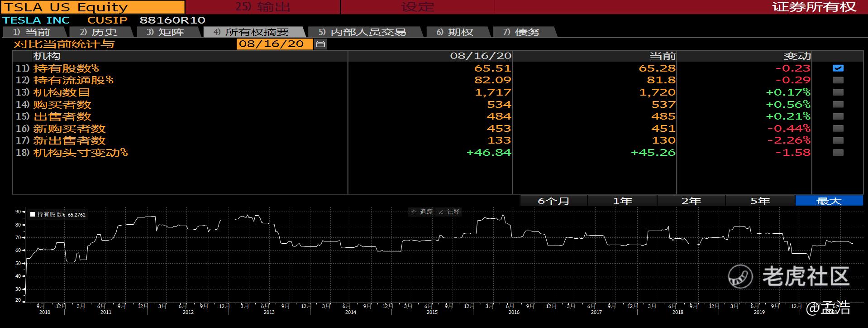Open the 债务 tab
The height and width of the screenshot is (328, 868).
tap(524, 32)
